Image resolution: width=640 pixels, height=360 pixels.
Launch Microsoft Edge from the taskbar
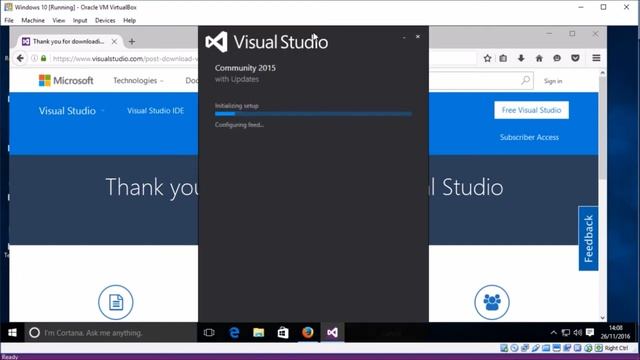click(x=234, y=333)
